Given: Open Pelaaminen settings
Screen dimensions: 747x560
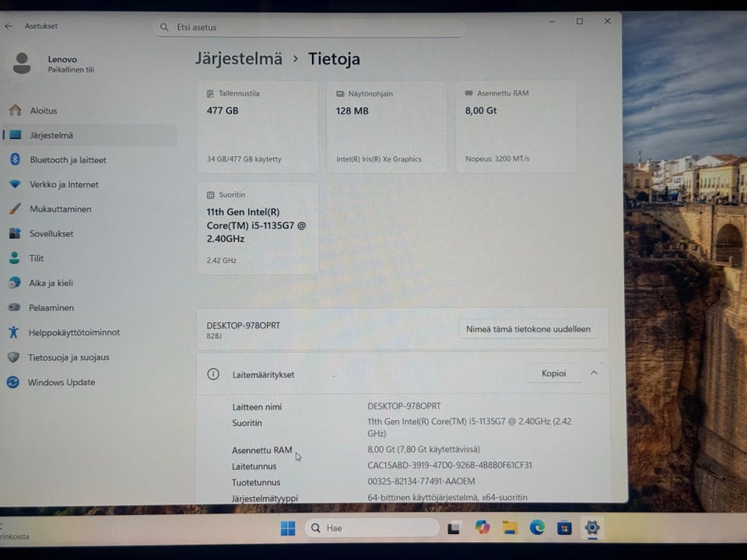Looking at the screenshot, I should pyautogui.click(x=89, y=308).
